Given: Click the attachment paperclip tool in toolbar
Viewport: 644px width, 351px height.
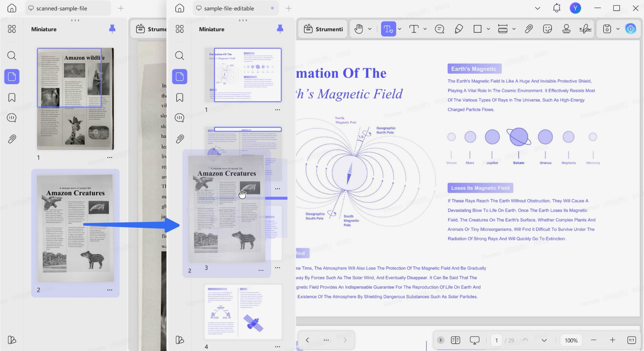Looking at the screenshot, I should pyautogui.click(x=529, y=29).
